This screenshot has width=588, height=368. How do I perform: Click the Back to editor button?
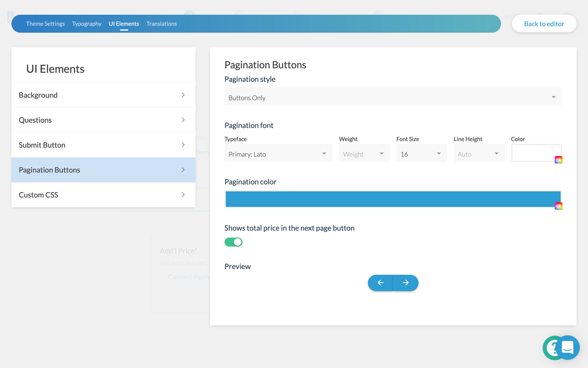544,24
